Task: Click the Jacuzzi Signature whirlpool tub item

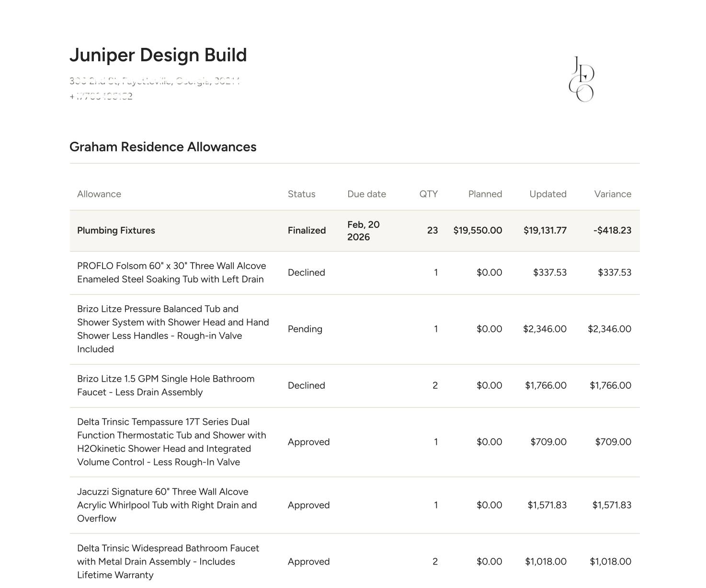Action: pos(167,505)
